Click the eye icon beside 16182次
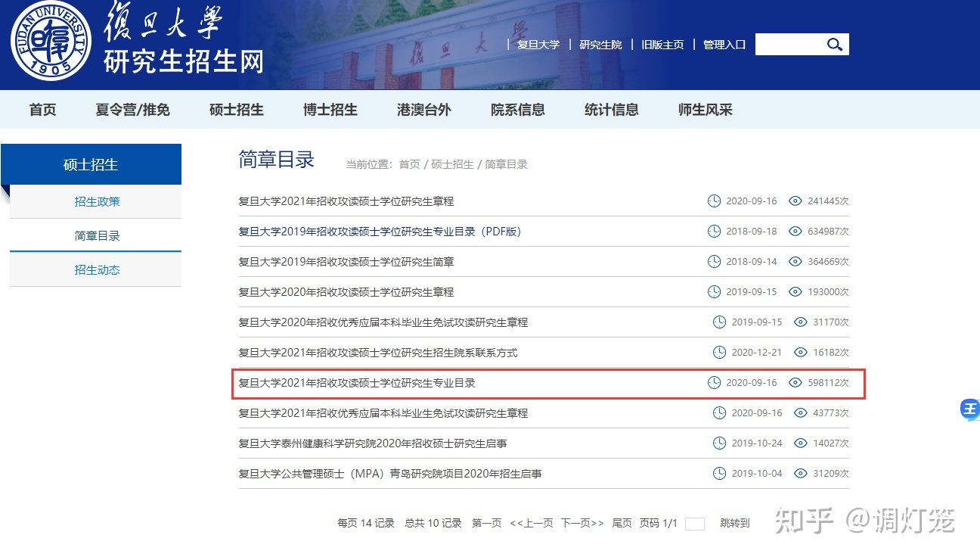 coord(801,353)
